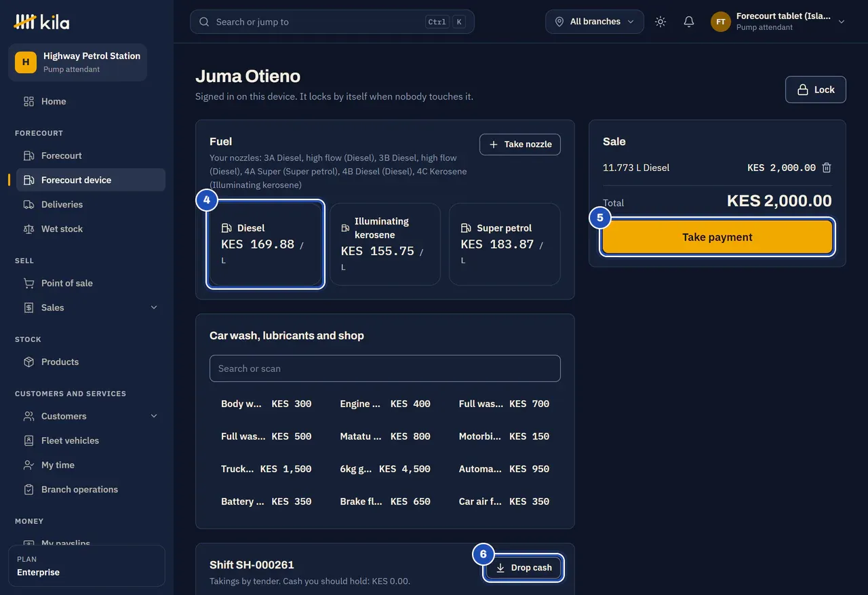This screenshot has height=595, width=868.
Task: Expand the Customers submenu chevron
Action: 154,416
